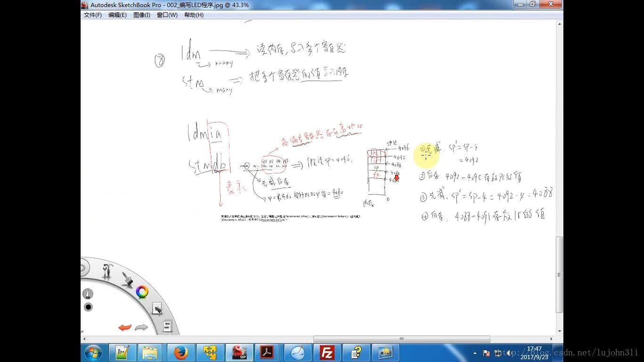The height and width of the screenshot is (362, 644).
Task: Launch Firefox from the taskbar
Action: tap(181, 353)
